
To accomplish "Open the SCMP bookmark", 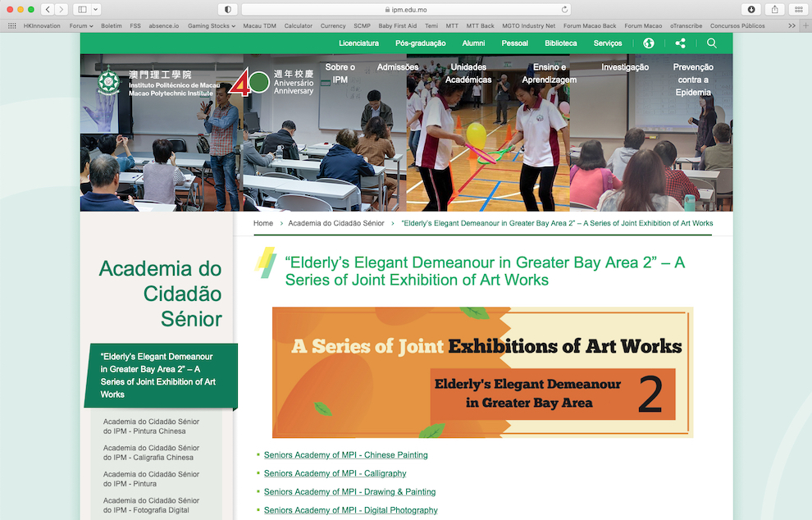I will (x=362, y=26).
